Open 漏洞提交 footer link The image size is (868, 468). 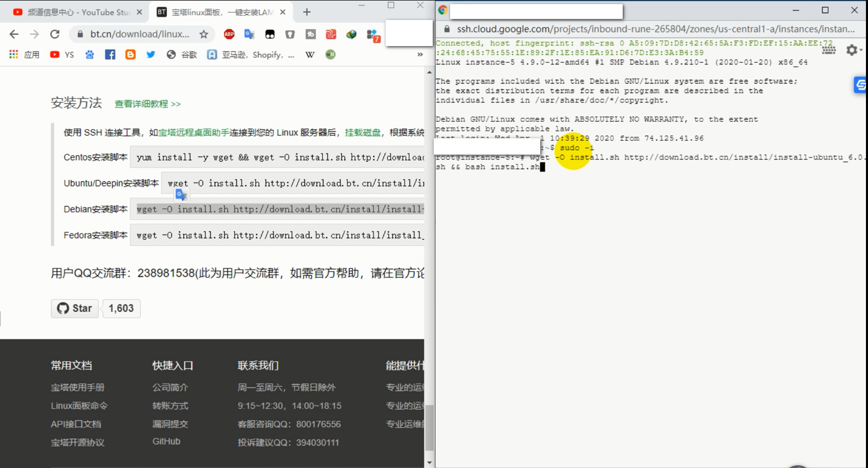(x=170, y=424)
